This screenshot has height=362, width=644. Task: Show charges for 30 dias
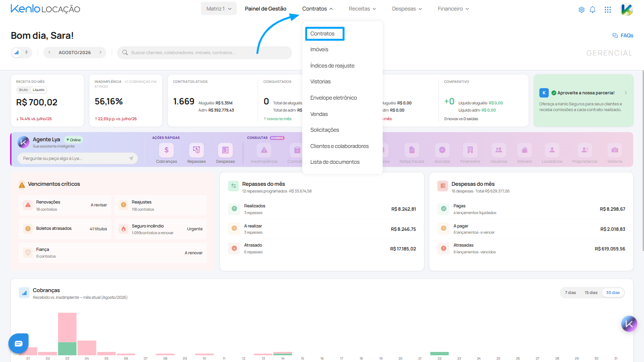coord(613,293)
